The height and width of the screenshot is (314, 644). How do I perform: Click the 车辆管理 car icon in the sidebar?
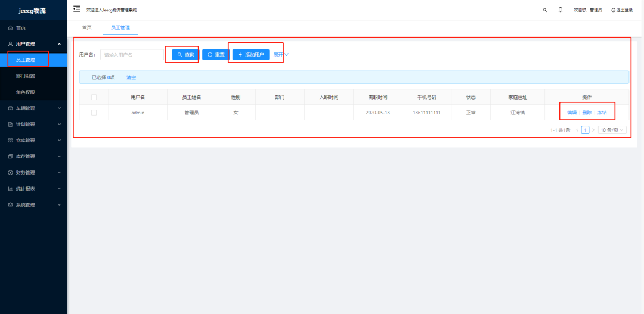click(11, 108)
